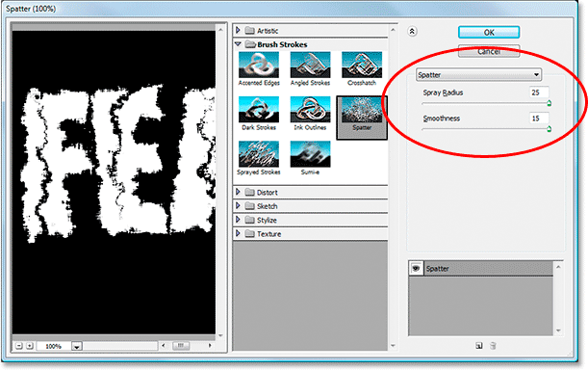Hide the filter thumbnails with double-chevron button
Image resolution: width=588 pixels, height=370 pixels.
412,32
